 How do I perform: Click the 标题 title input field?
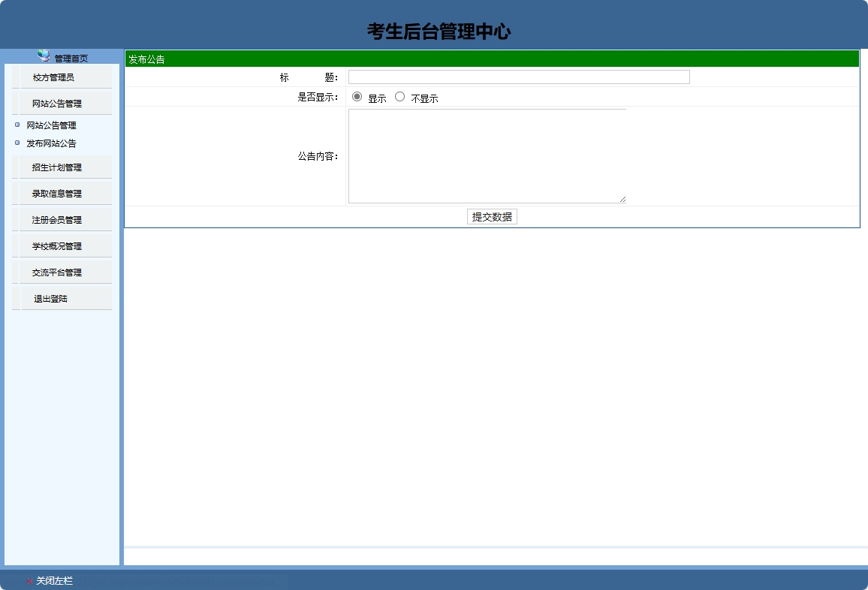coord(517,77)
